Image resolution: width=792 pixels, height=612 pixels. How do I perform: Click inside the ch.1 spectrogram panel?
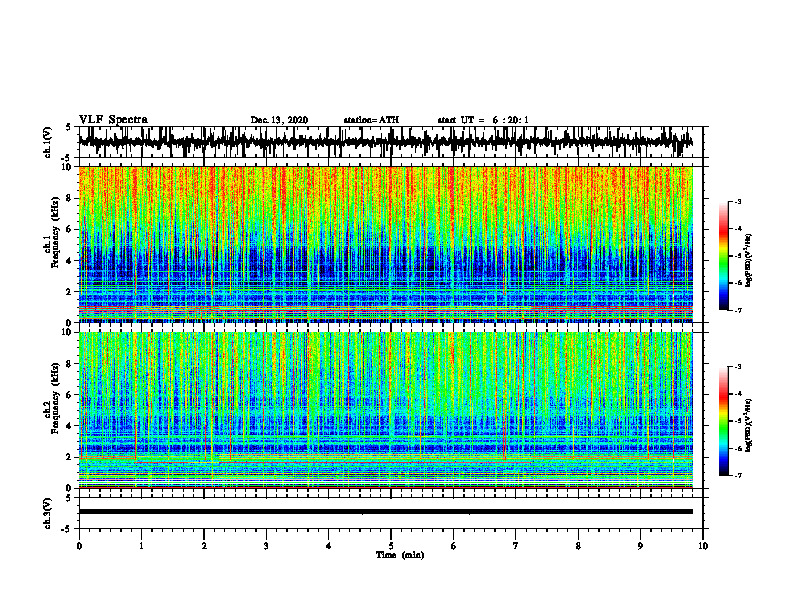point(385,244)
